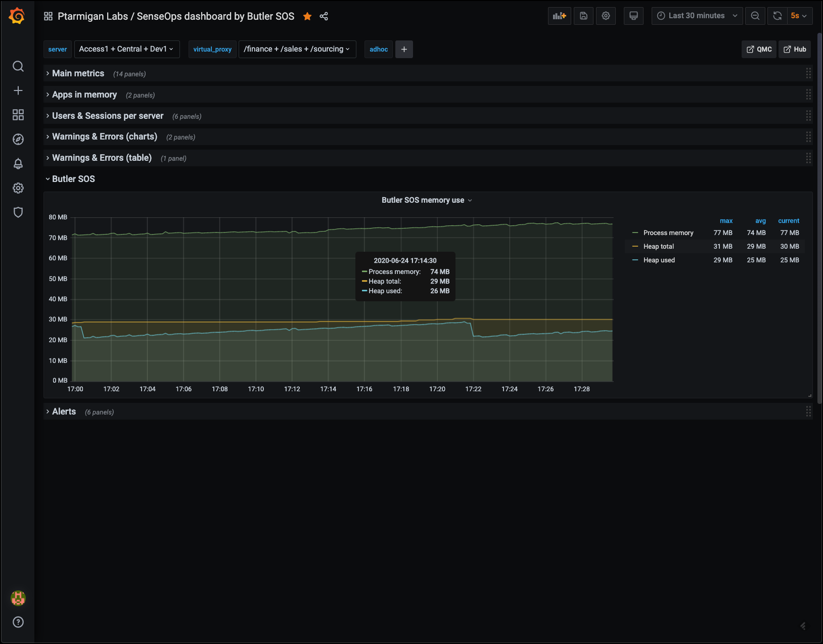823x644 pixels.
Task: Open Alerting via the bell icon
Action: point(18,163)
